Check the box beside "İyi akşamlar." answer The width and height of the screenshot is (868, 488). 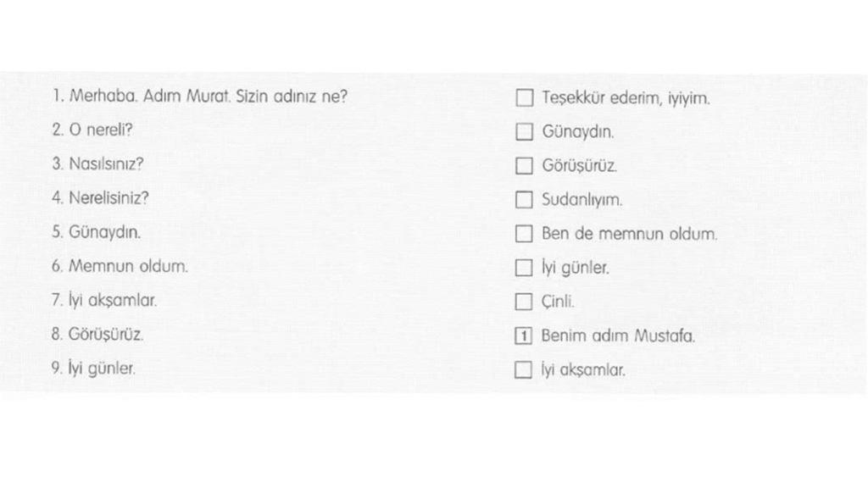point(525,370)
